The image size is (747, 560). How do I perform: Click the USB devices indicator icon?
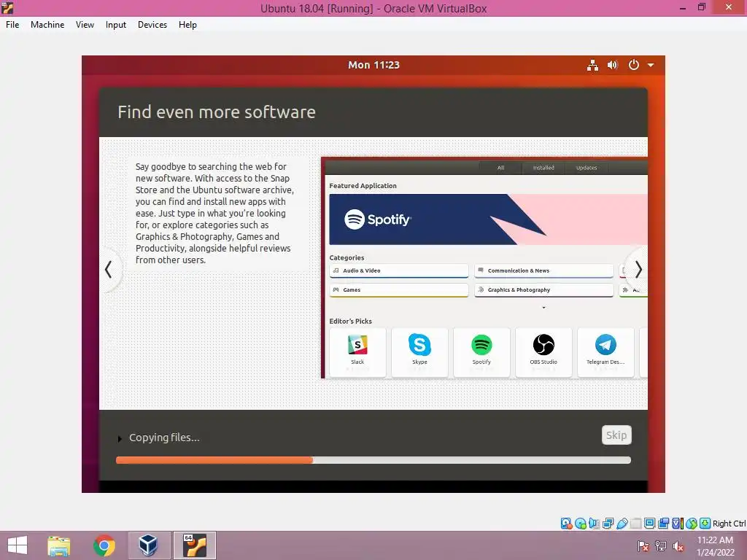(x=622, y=524)
